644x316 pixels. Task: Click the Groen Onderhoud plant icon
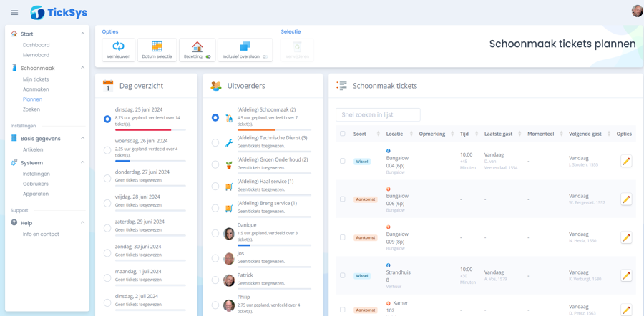click(x=229, y=165)
